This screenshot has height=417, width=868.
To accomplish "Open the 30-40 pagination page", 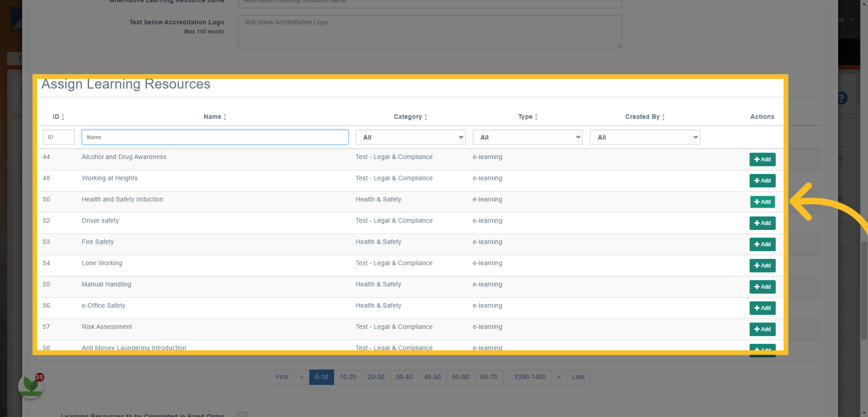I will click(404, 377).
